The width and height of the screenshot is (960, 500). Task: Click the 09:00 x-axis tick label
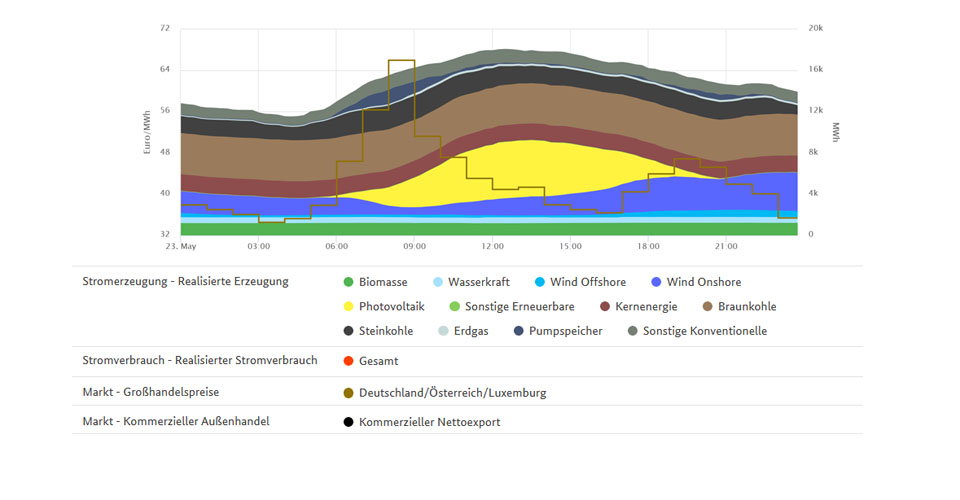click(x=414, y=247)
